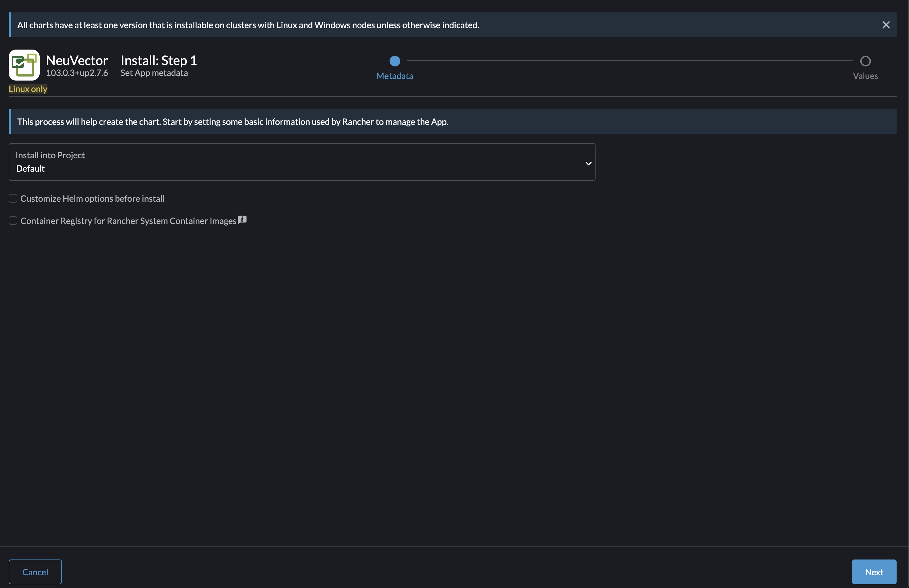Image resolution: width=909 pixels, height=588 pixels.
Task: Click the Linux only label
Action: pyautogui.click(x=28, y=89)
